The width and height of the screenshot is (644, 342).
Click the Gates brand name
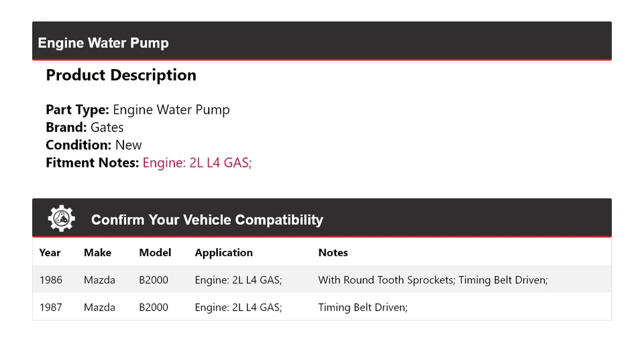coord(107,127)
